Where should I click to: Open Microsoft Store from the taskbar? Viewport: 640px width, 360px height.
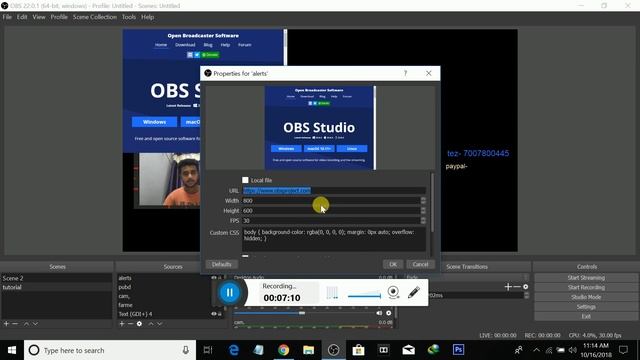point(358,350)
